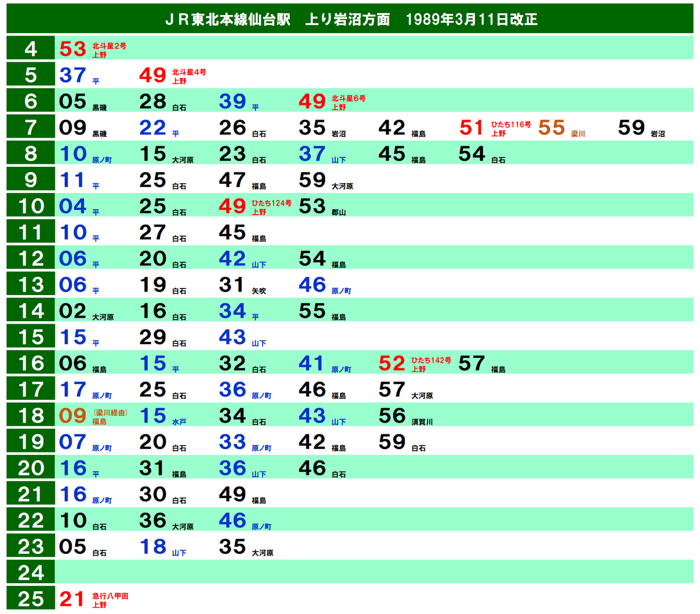
Task: Click the 7:35 岩沼 departure
Action: [x=323, y=128]
